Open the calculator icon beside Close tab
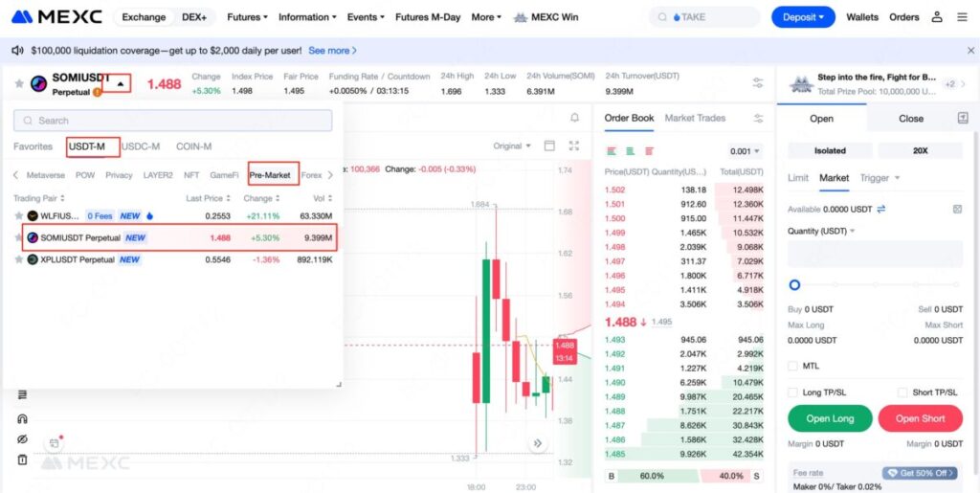This screenshot has height=493, width=980. [x=963, y=118]
